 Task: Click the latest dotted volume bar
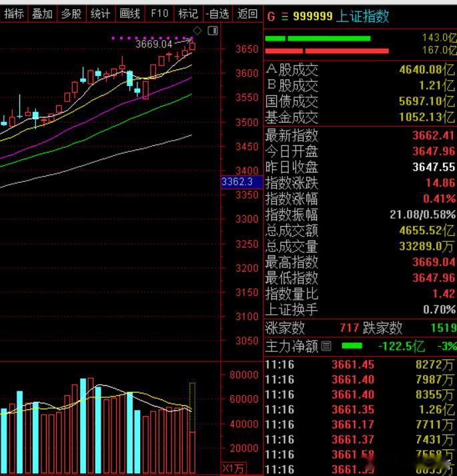click(x=192, y=427)
